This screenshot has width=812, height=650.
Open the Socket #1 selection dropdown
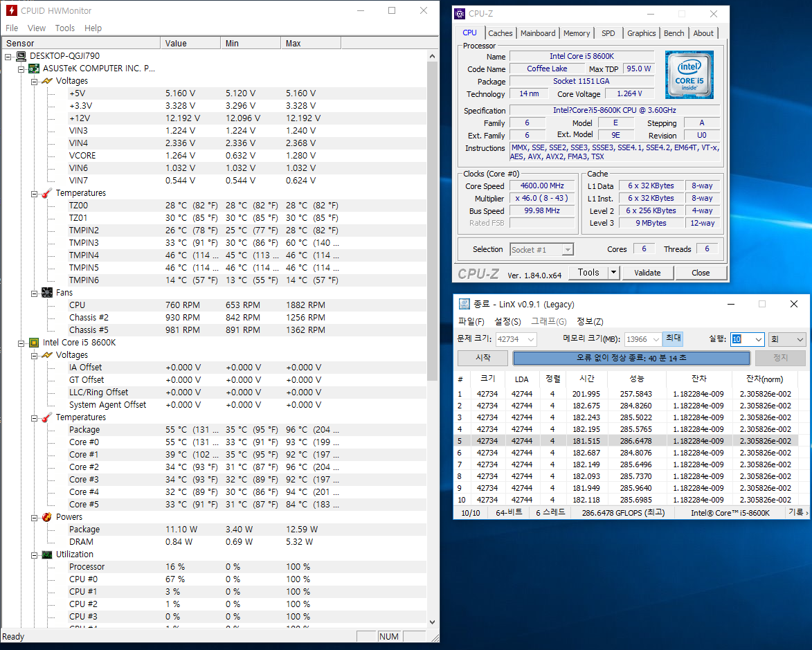pos(568,250)
